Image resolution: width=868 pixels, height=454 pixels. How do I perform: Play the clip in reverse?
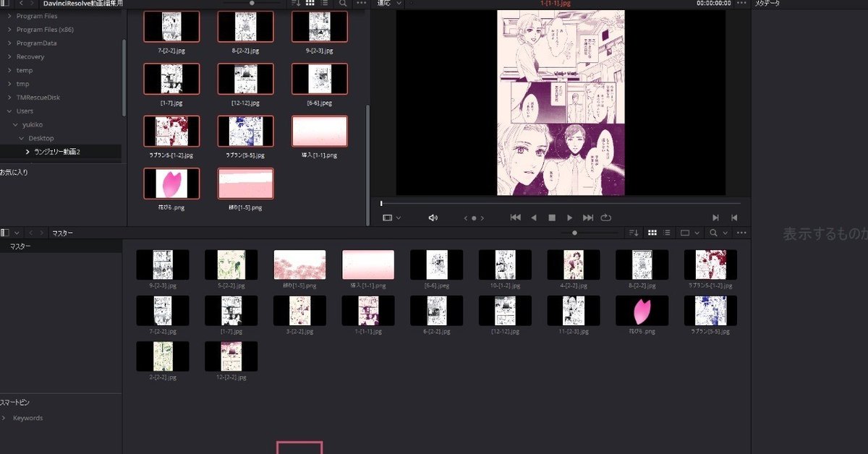pyautogui.click(x=534, y=218)
